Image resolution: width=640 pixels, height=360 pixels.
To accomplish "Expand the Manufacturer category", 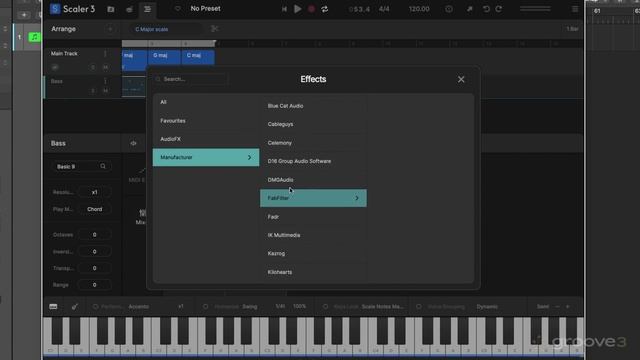I will pyautogui.click(x=206, y=157).
